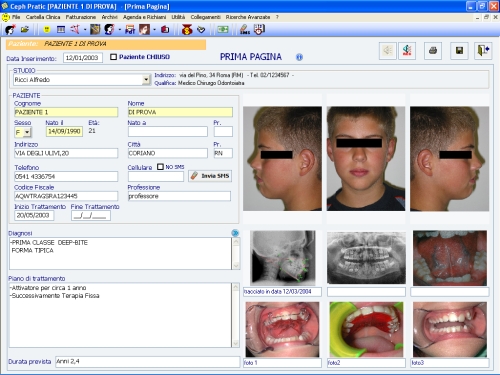This screenshot has height=375, width=500.
Task: Click the blue arrow icon above Diagnosi
Action: point(235,233)
